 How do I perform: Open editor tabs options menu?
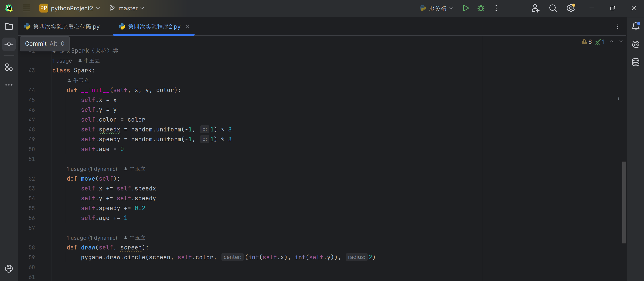618,26
